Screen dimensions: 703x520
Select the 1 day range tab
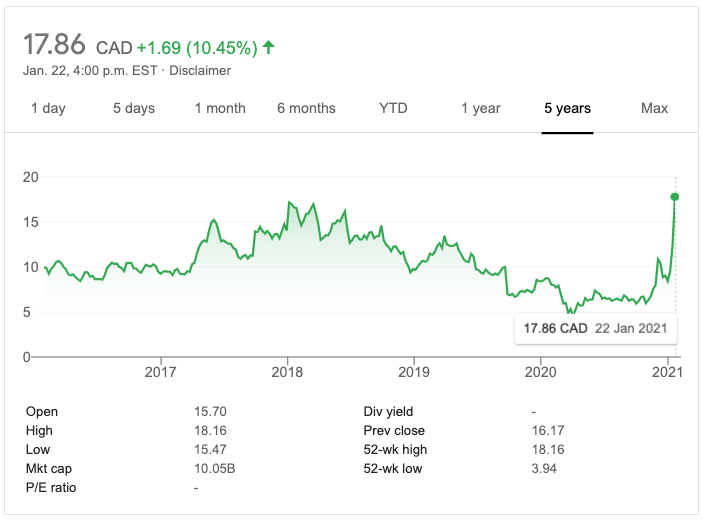(48, 108)
